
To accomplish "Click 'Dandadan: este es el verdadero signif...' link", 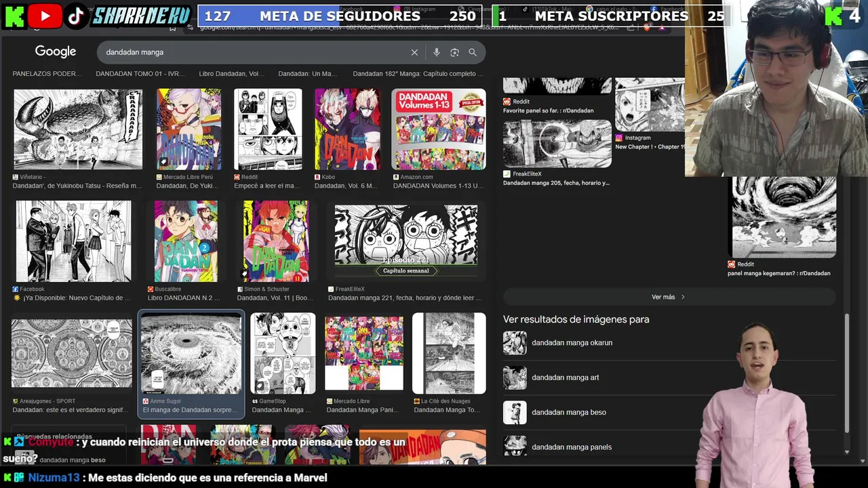I will pyautogui.click(x=70, y=409).
